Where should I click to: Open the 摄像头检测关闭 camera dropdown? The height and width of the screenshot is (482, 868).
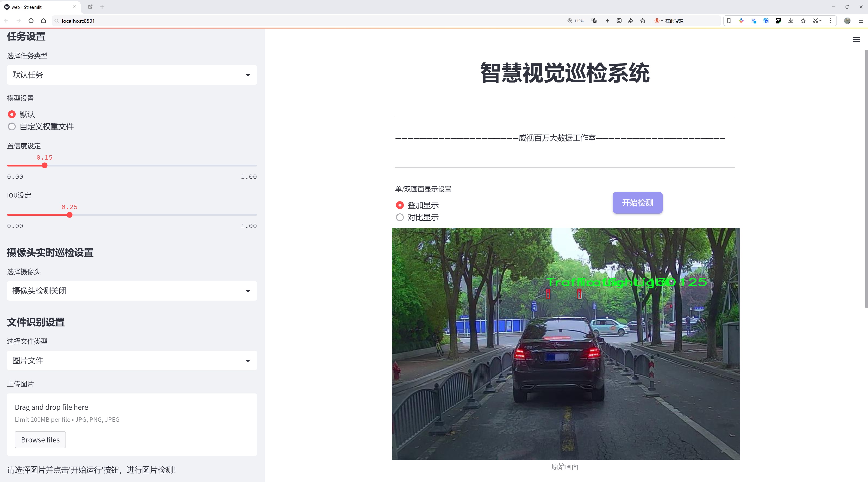132,291
